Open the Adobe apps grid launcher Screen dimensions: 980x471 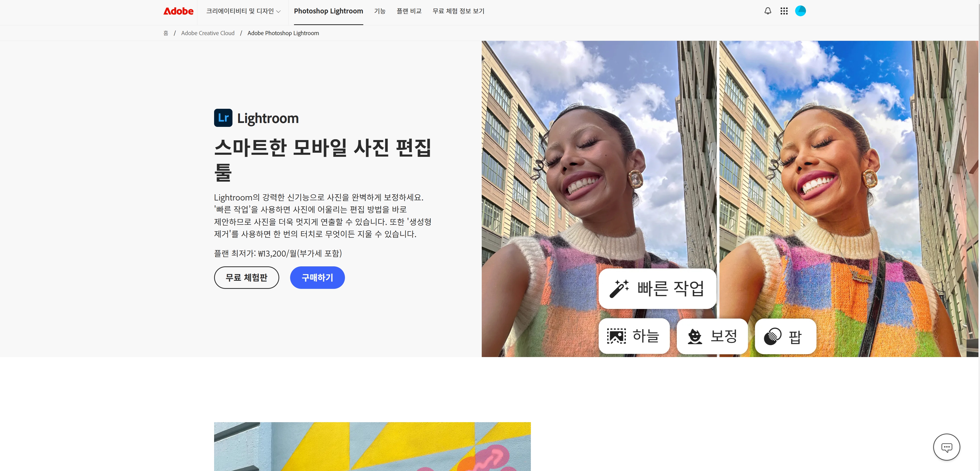pos(784,11)
